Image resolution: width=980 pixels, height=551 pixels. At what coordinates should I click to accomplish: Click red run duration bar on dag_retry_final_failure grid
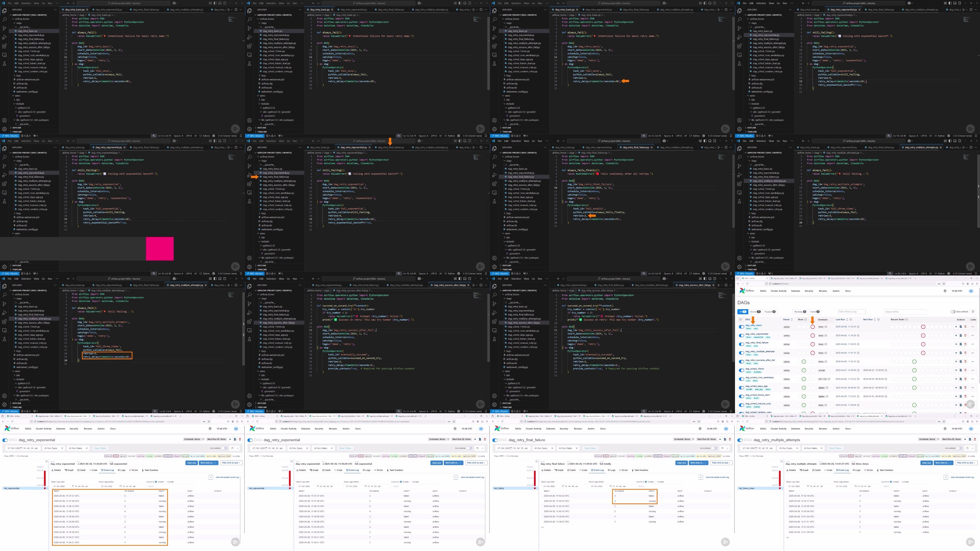tap(535, 478)
